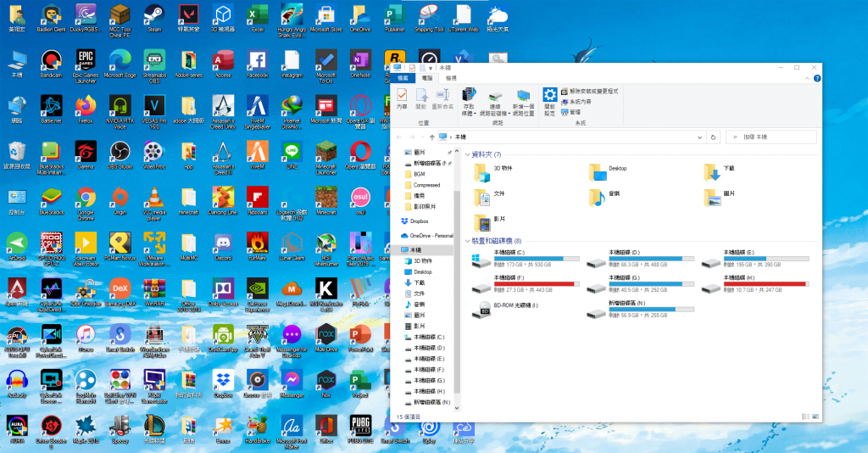868x453 pixels.
Task: Open Dropbox desktop shortcut icon
Action: (223, 383)
